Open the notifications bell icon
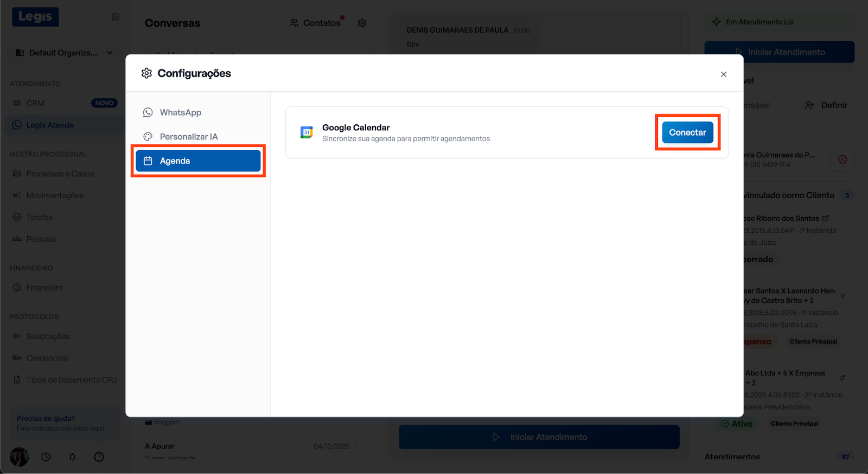 pos(72,457)
